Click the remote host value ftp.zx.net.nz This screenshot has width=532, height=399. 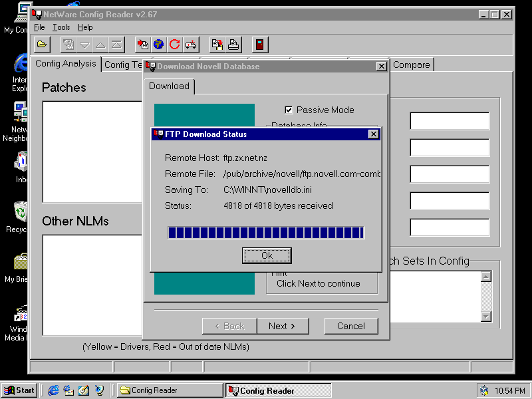coord(245,158)
